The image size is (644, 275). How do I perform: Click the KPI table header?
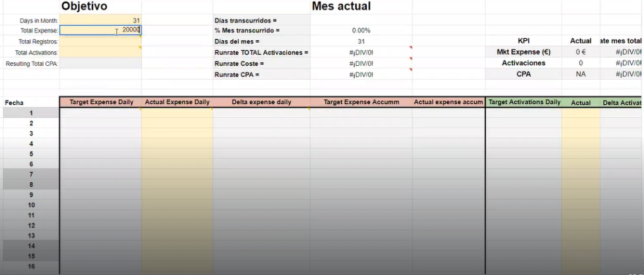[x=524, y=41]
